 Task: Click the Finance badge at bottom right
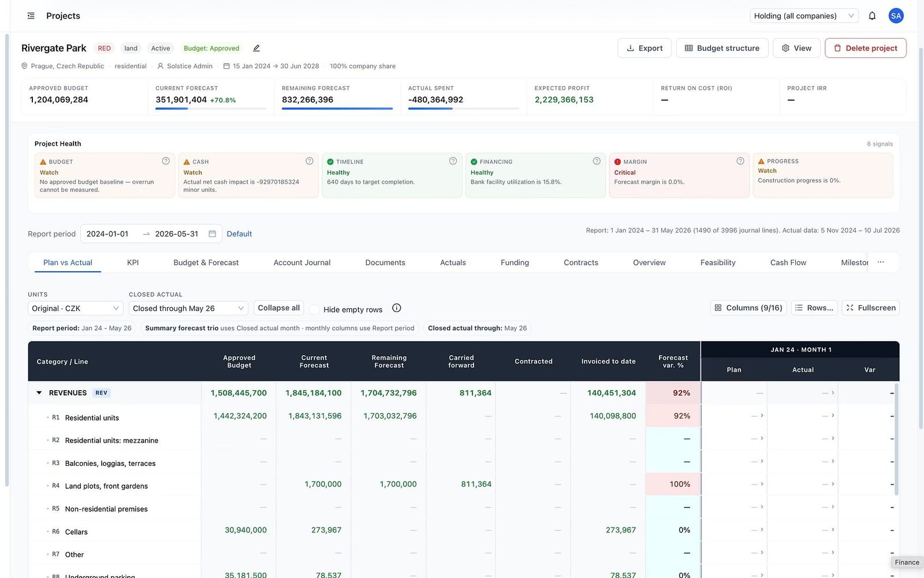(907, 562)
